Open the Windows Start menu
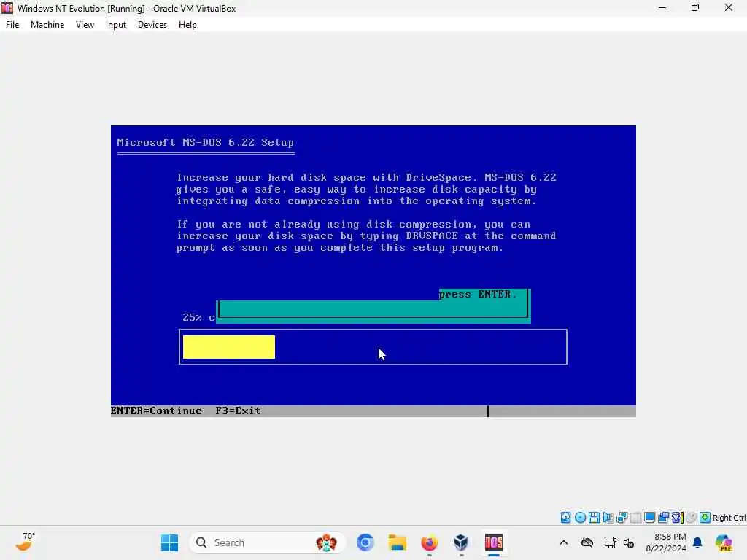 click(x=169, y=542)
